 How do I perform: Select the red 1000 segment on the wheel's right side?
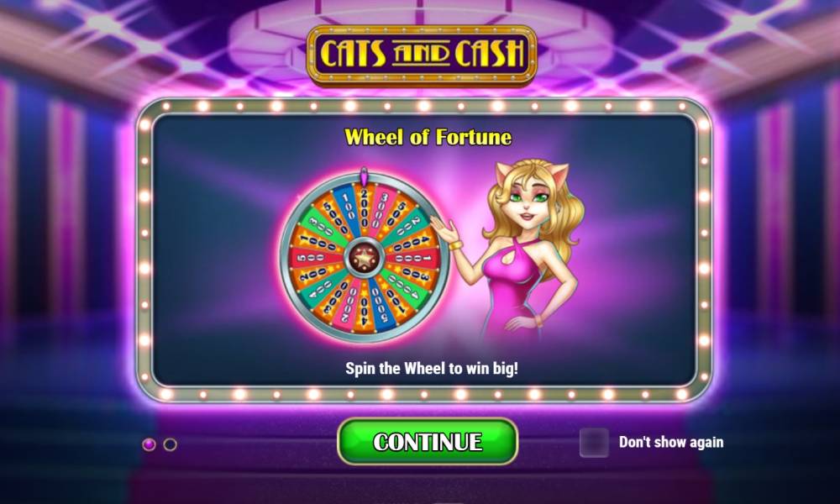(416, 258)
